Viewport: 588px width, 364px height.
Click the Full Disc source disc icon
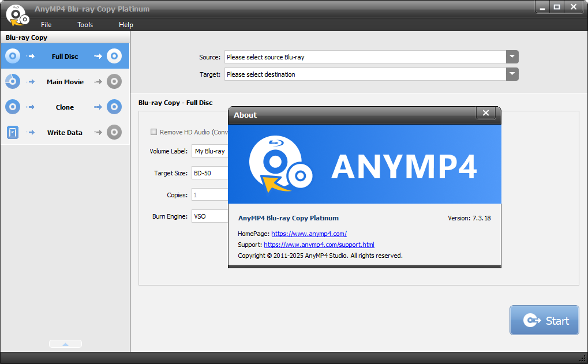click(x=13, y=56)
